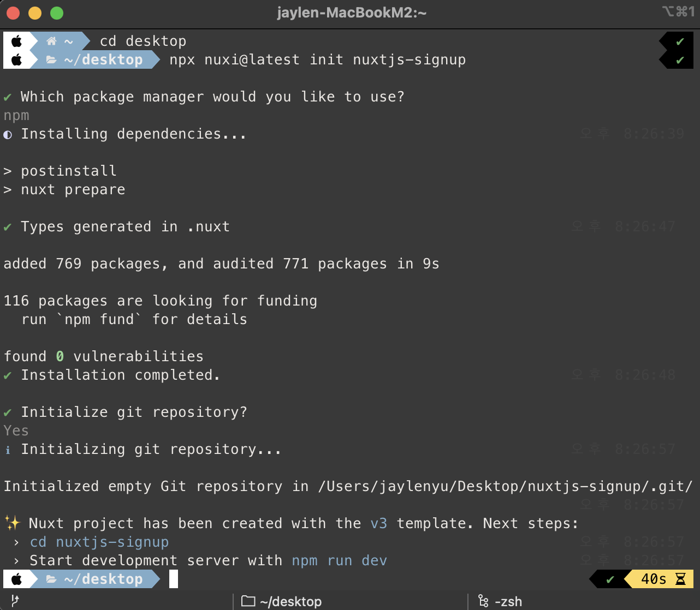
Task: Click the ⌥⌘1 shortcut indicator in title bar
Action: 679,11
